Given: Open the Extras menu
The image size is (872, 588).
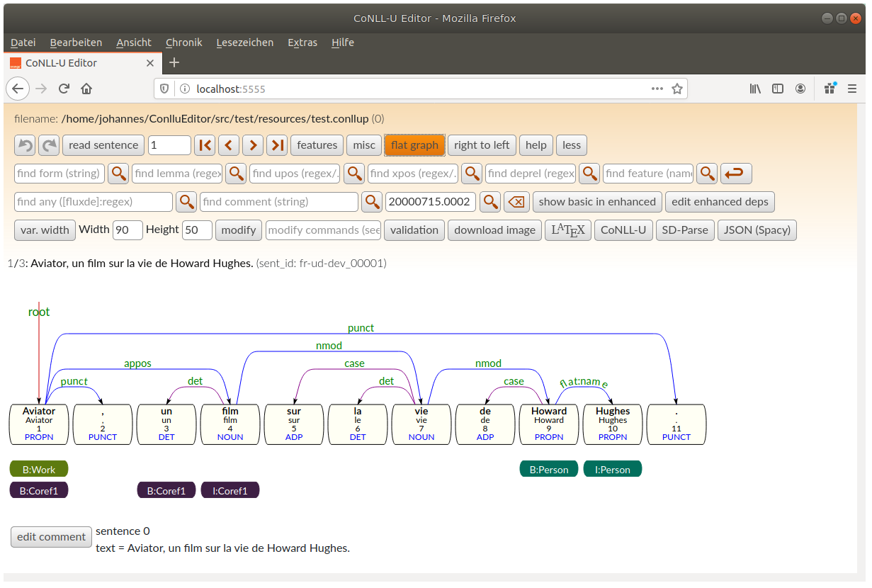Looking at the screenshot, I should [x=302, y=43].
